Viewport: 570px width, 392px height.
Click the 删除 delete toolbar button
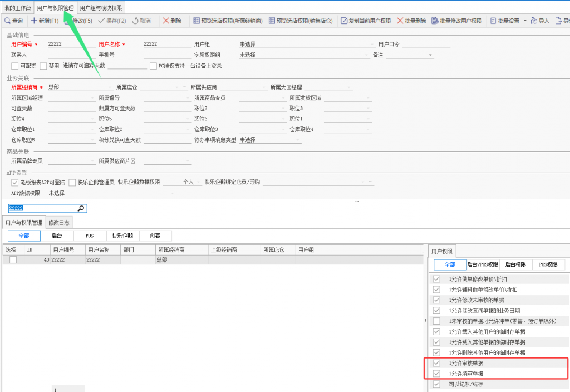point(172,21)
